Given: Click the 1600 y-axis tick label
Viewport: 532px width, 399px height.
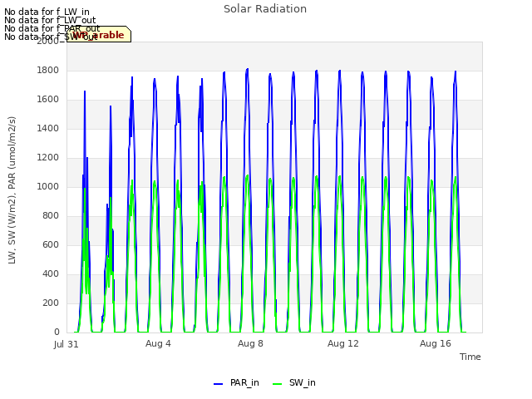Looking at the screenshot, I should [x=48, y=100].
